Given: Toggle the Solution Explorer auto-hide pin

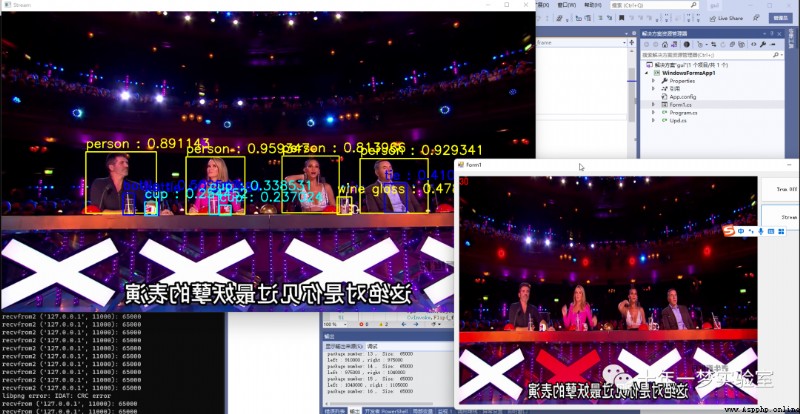Looking at the screenshot, I should tap(772, 34).
